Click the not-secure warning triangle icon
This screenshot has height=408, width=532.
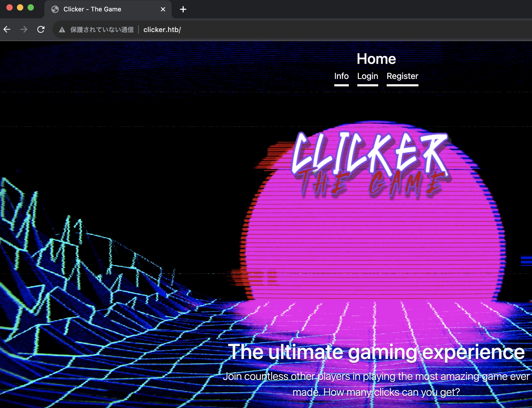pos(62,30)
